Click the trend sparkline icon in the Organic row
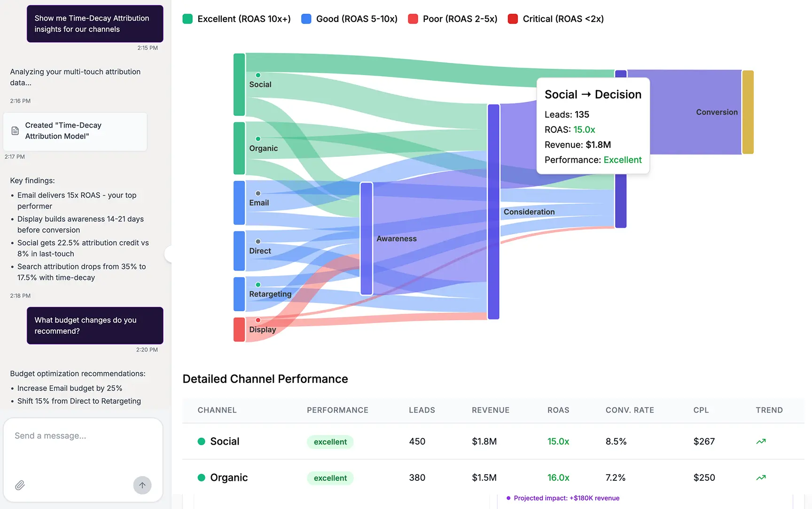812x509 pixels. (761, 477)
